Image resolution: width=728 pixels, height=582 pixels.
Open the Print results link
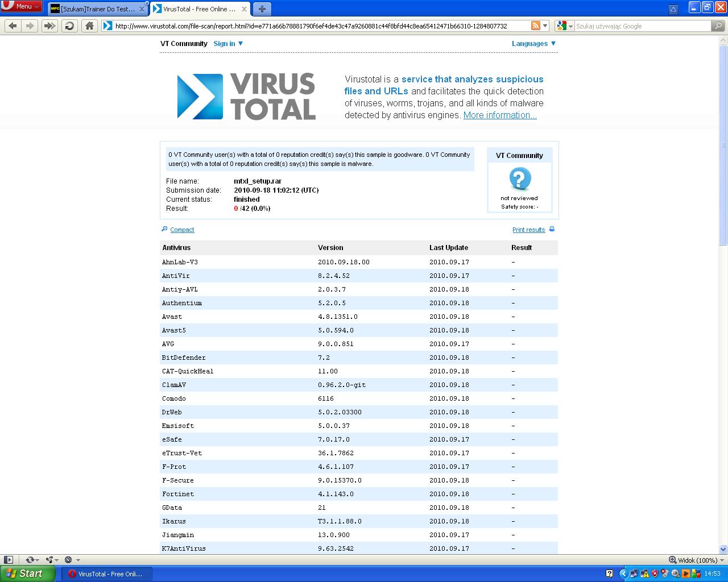(x=528, y=230)
